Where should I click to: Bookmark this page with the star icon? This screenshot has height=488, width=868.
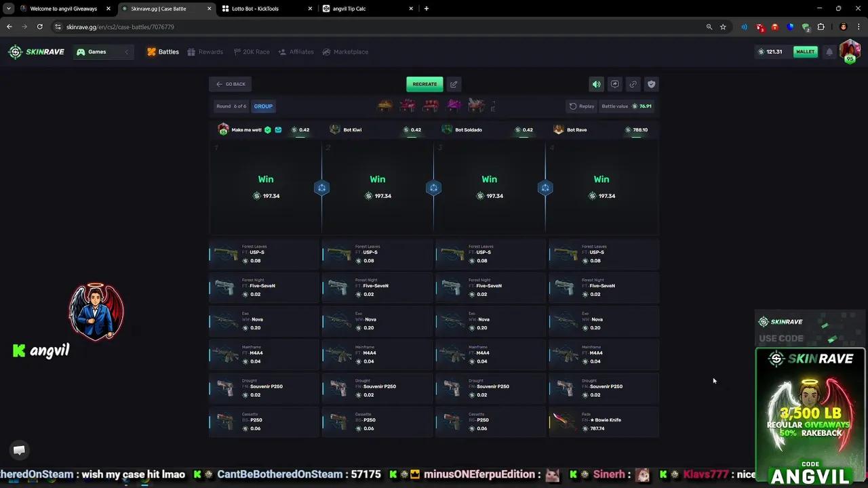coord(723,27)
